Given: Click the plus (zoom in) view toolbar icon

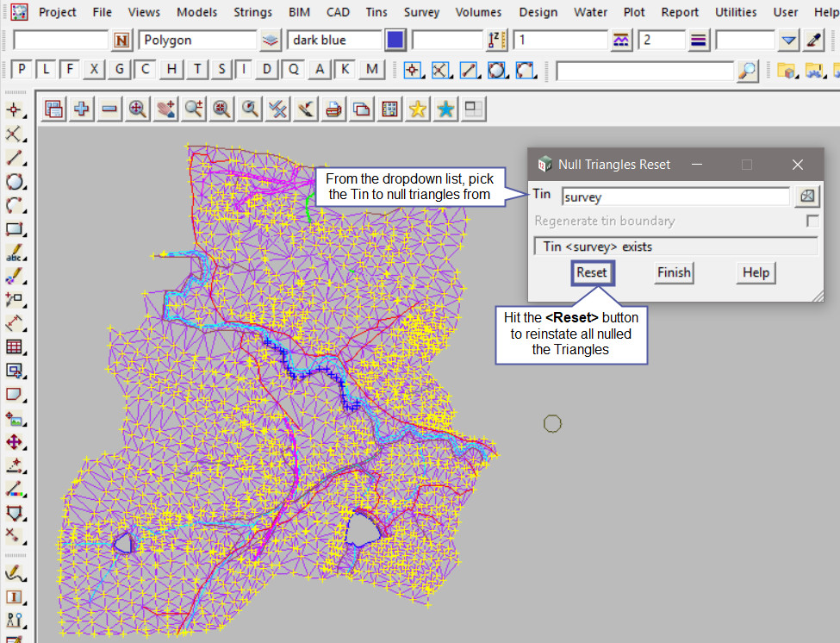Looking at the screenshot, I should [x=82, y=109].
